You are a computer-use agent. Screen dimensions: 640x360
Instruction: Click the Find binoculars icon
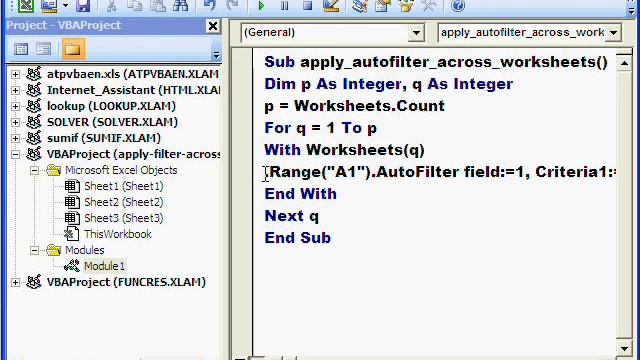[x=180, y=6]
